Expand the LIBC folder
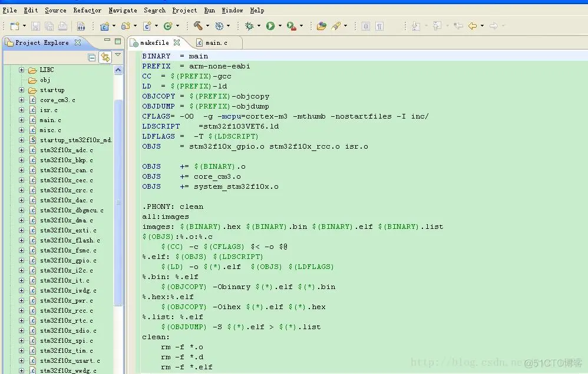 click(21, 70)
